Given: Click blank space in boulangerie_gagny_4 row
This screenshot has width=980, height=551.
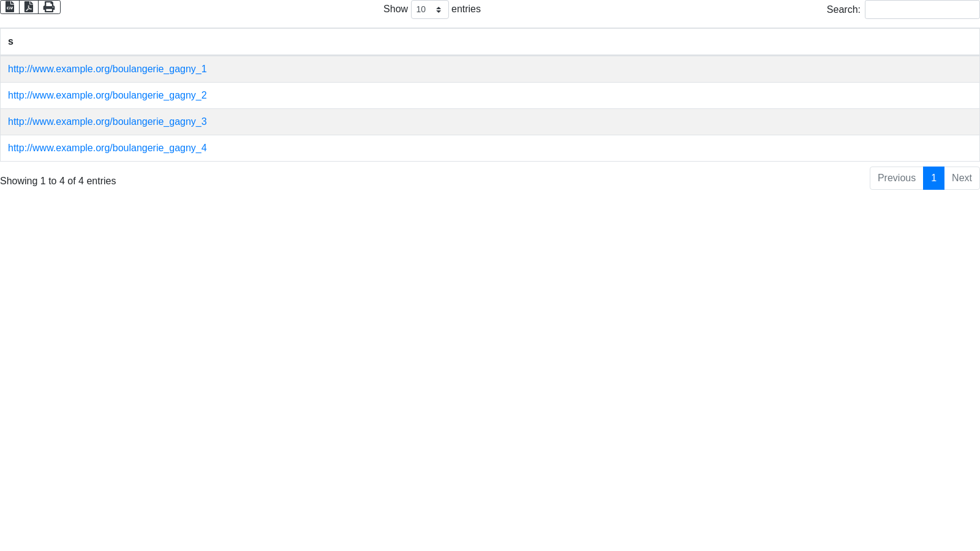Looking at the screenshot, I should tap(551, 148).
